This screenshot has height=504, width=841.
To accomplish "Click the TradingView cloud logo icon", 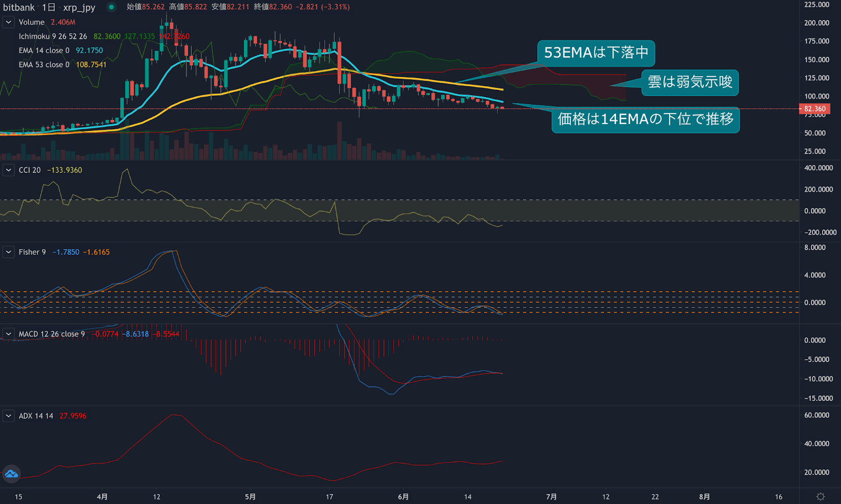I will [x=11, y=474].
